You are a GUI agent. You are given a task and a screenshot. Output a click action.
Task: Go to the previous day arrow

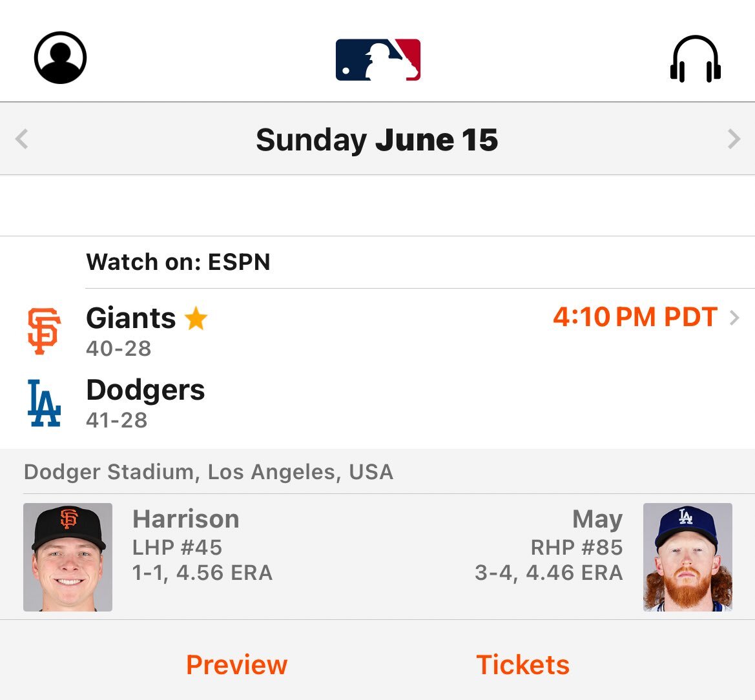pyautogui.click(x=22, y=139)
